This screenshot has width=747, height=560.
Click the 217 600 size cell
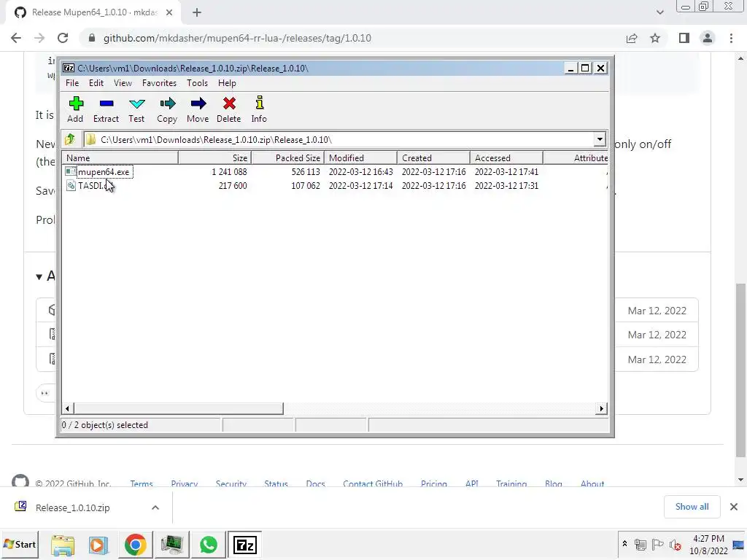point(233,186)
